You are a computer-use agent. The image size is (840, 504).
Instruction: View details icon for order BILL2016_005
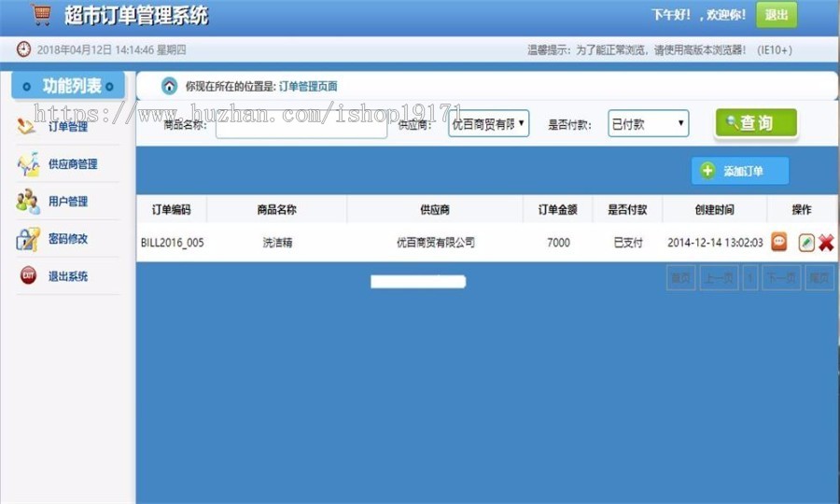coord(779,242)
